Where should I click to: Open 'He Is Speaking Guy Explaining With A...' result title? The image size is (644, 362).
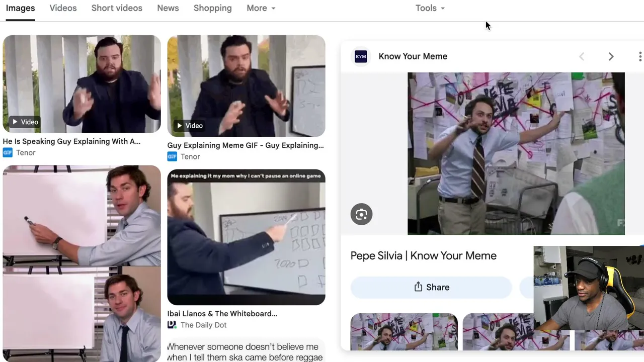click(x=71, y=141)
